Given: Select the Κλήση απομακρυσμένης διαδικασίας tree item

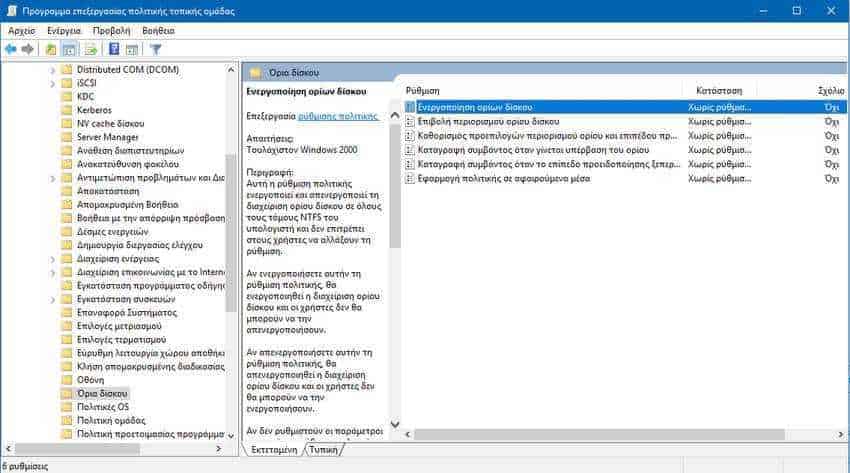Looking at the screenshot, I should (x=150, y=367).
